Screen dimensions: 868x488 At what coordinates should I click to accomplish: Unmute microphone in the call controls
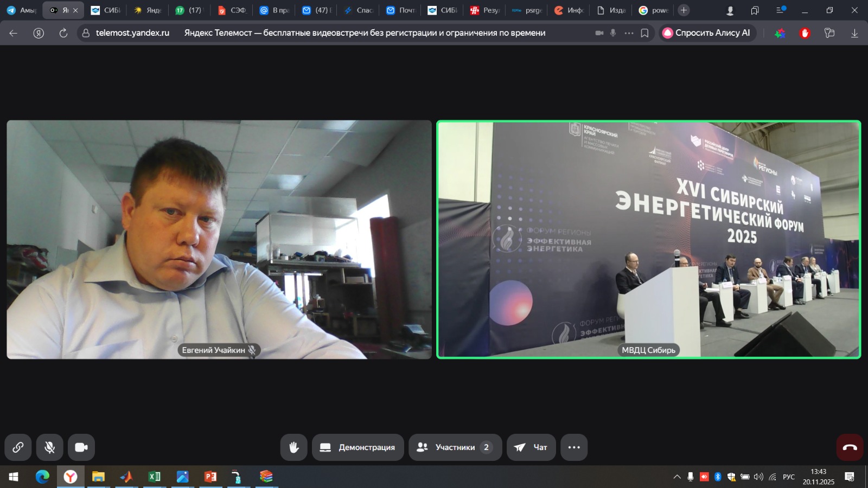click(50, 447)
